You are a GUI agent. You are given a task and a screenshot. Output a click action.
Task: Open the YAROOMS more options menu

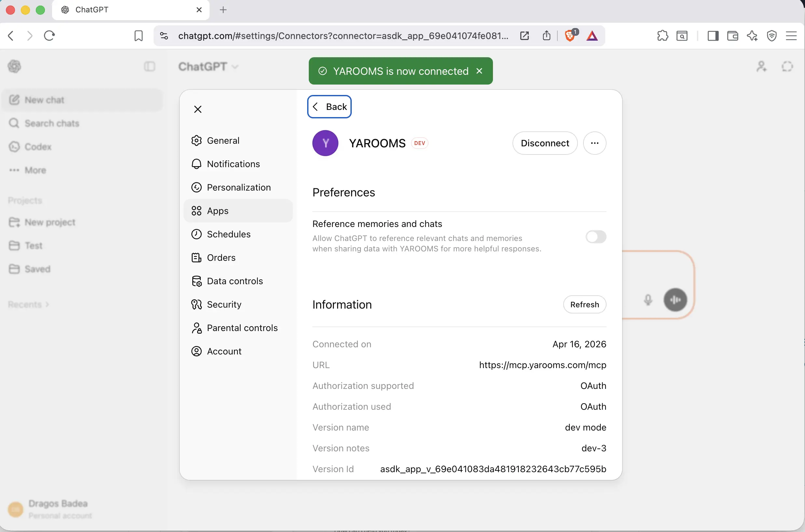pyautogui.click(x=594, y=143)
